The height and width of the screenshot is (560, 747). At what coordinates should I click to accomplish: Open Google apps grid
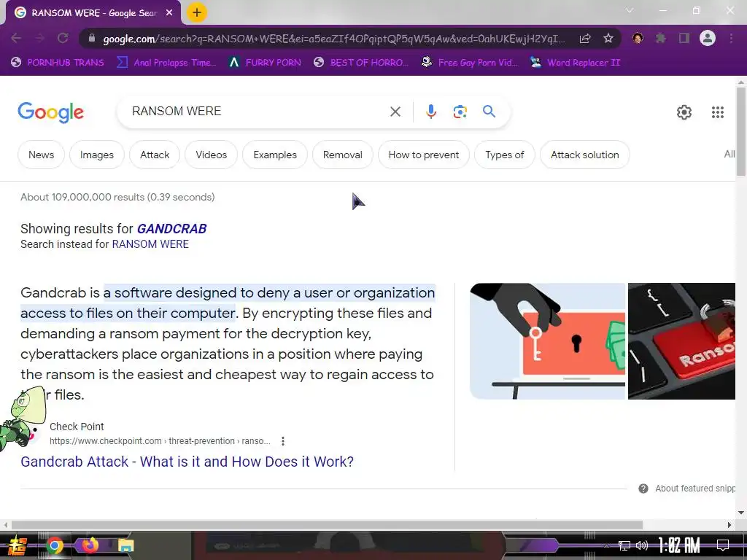[718, 112]
